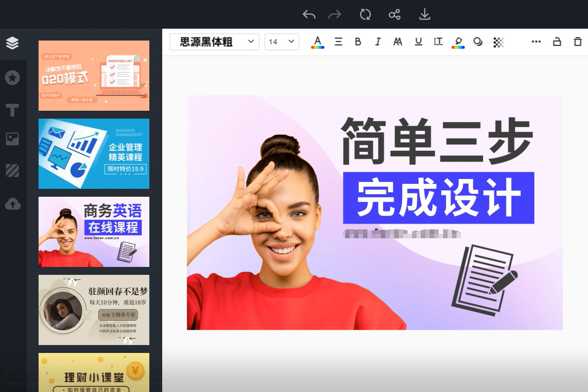Select the blurred subtitle text under the banner

click(x=402, y=234)
